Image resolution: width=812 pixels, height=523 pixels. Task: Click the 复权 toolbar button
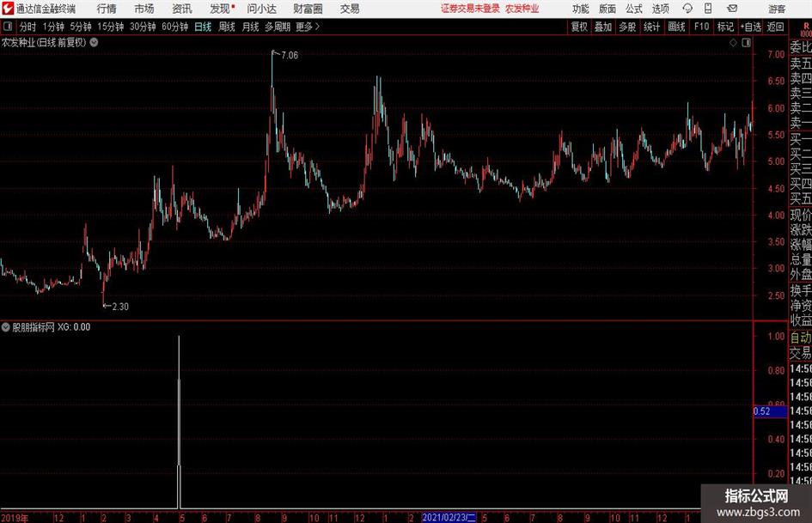point(579,27)
